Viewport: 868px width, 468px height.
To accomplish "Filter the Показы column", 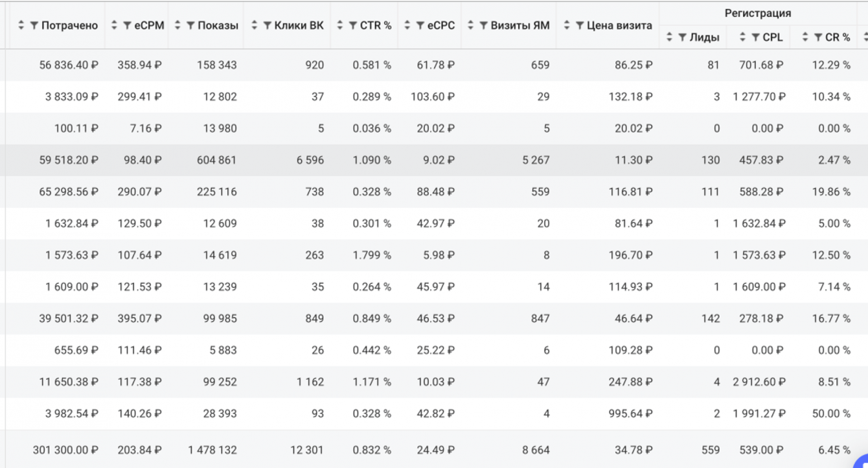I will (x=190, y=25).
